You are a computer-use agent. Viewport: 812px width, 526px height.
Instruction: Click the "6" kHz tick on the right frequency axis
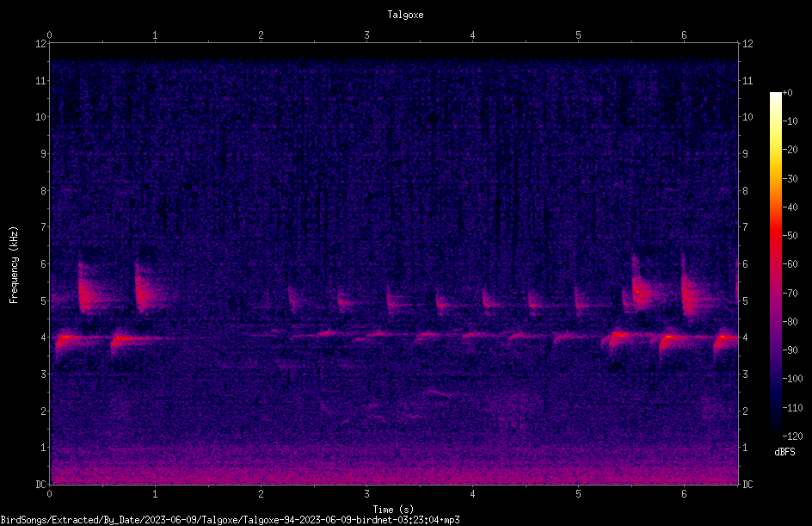[745, 264]
